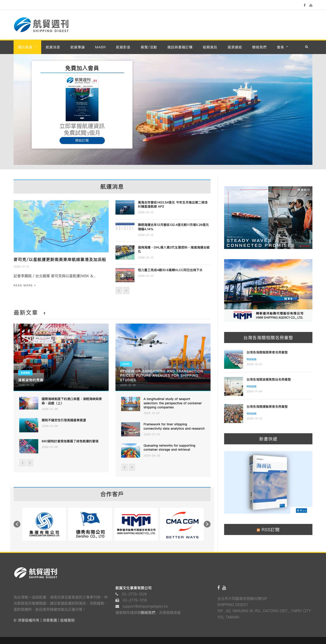Click the HMM Shipping Agency sidebar banner
This screenshot has width=326, height=644.
coord(268,290)
